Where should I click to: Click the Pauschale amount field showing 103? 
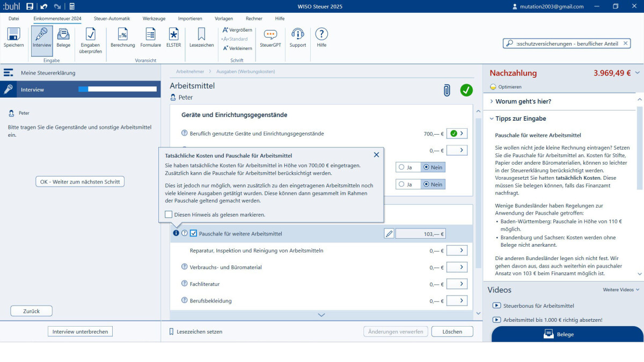420,234
